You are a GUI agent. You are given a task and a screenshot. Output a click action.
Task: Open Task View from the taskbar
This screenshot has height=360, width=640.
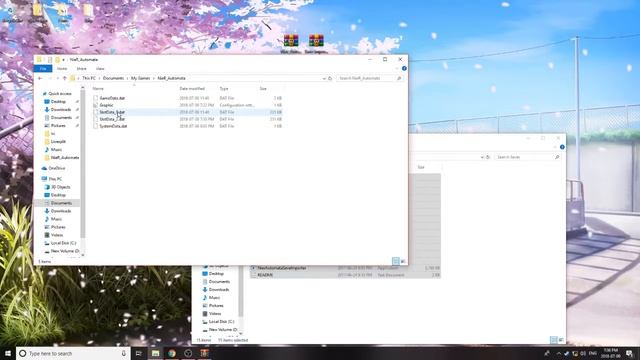point(139,353)
